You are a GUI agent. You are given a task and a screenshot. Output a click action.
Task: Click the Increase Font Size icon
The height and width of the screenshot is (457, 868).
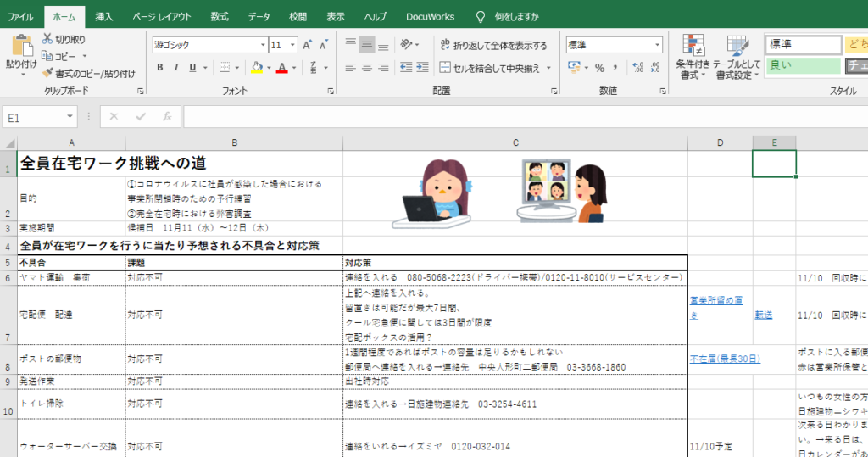(x=307, y=45)
